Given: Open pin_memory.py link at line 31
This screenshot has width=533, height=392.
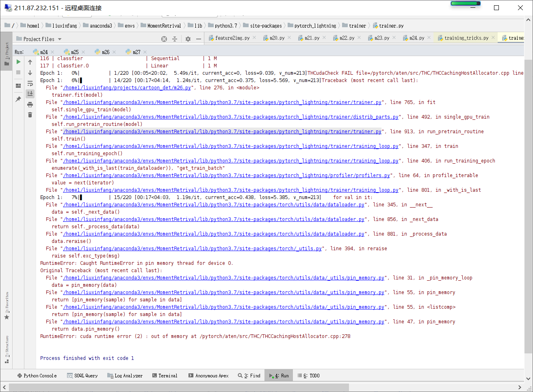Looking at the screenshot, I should (223, 278).
